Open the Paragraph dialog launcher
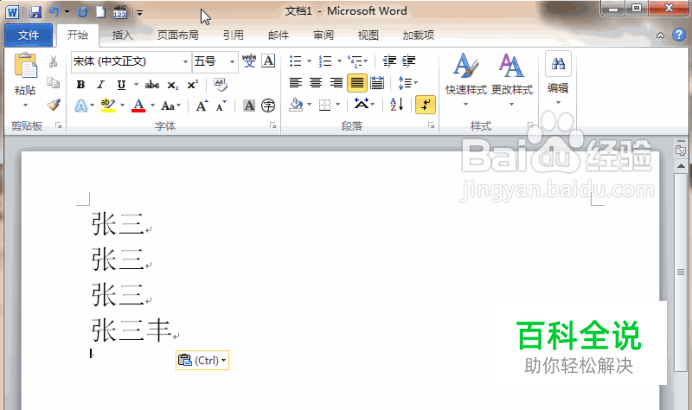 431,126
